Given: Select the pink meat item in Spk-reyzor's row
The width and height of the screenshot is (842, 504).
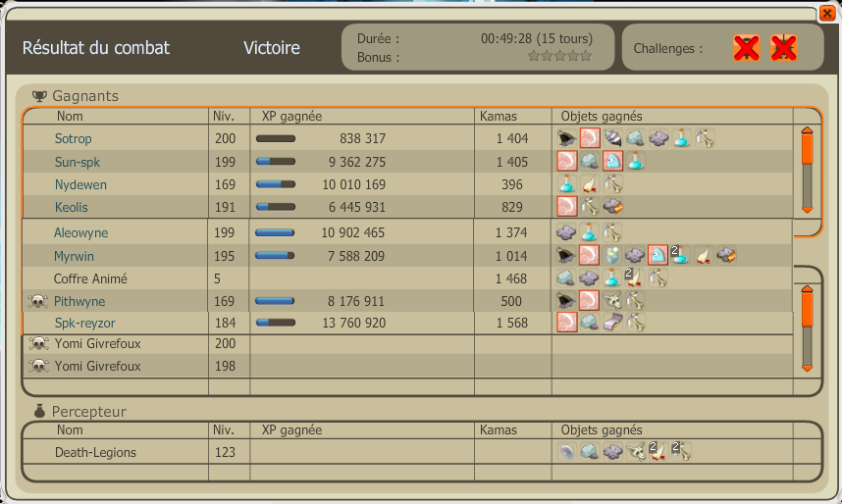Looking at the screenshot, I should pyautogui.click(x=566, y=323).
